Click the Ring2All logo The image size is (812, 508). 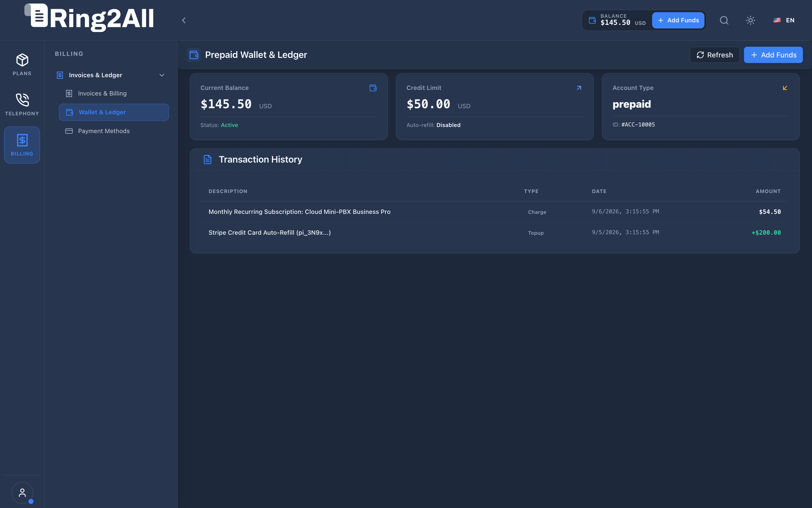(x=89, y=18)
